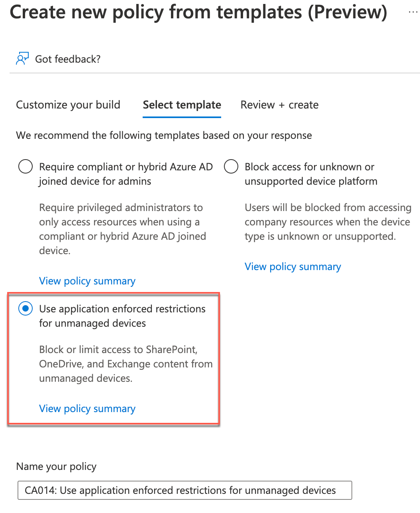Go to Review + create tab
420x513 pixels.
[279, 105]
